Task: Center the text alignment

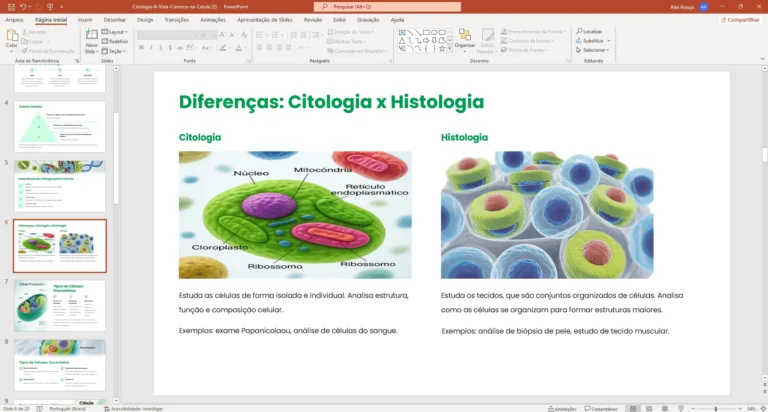Action: pos(269,48)
